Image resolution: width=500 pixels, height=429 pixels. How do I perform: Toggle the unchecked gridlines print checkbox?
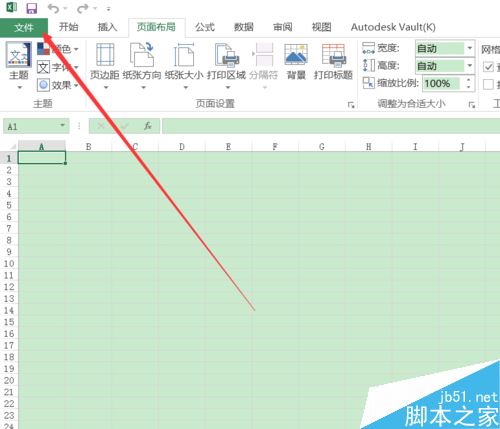tap(488, 84)
